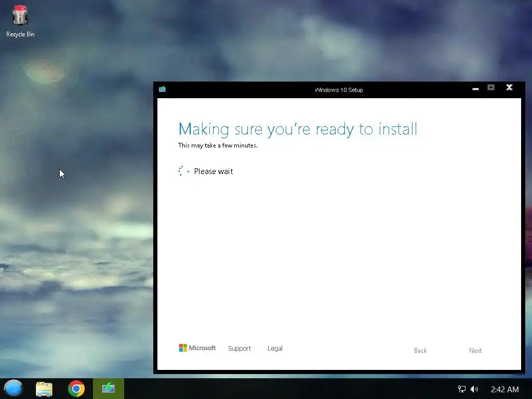The width and height of the screenshot is (532, 399).
Task: Click the 'Windows 10 Setup' title text
Action: click(x=339, y=90)
